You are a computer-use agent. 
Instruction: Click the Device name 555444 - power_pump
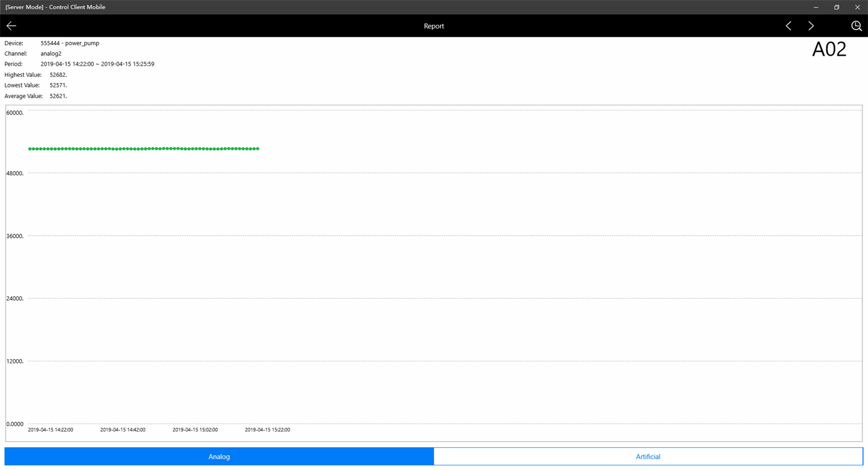click(69, 43)
